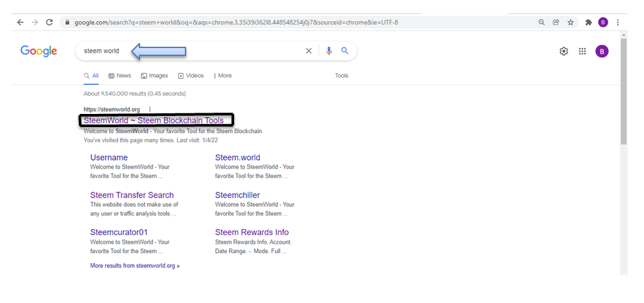644x303 pixels.
Task: Click the About 9,540,000 results text
Action: pos(135,94)
